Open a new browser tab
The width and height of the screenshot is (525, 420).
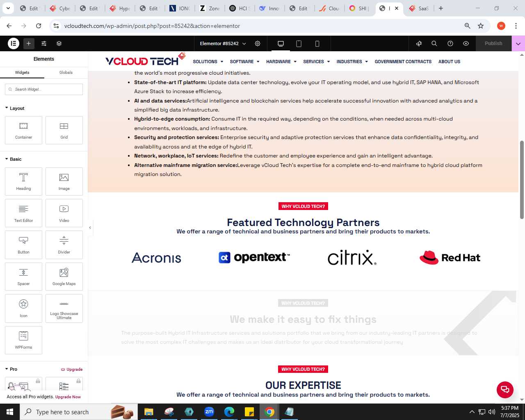coord(441,8)
